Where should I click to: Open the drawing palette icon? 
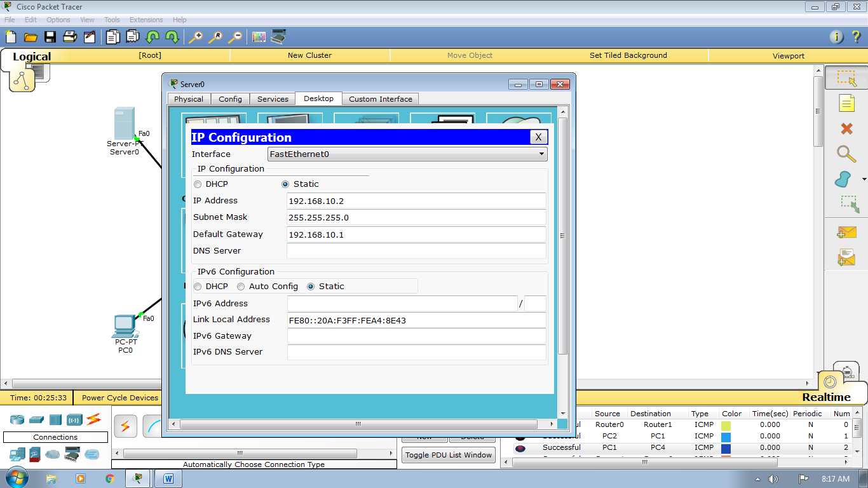click(259, 37)
